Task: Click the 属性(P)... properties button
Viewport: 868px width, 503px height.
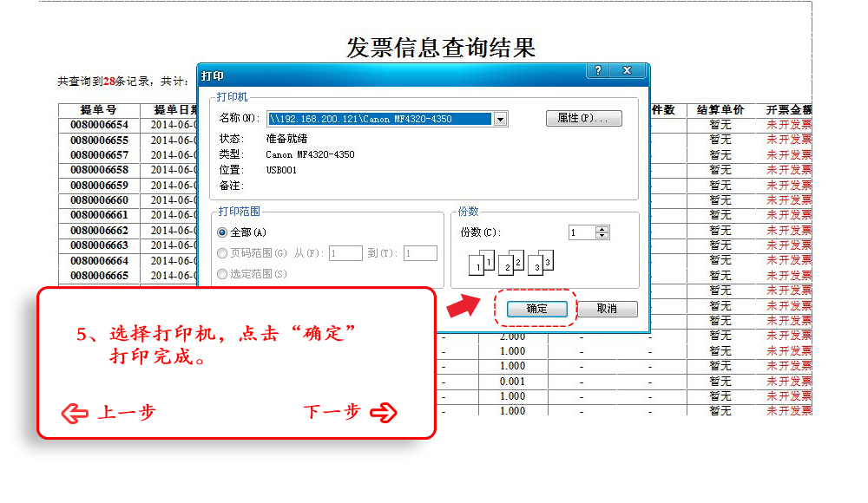Action: pyautogui.click(x=583, y=119)
